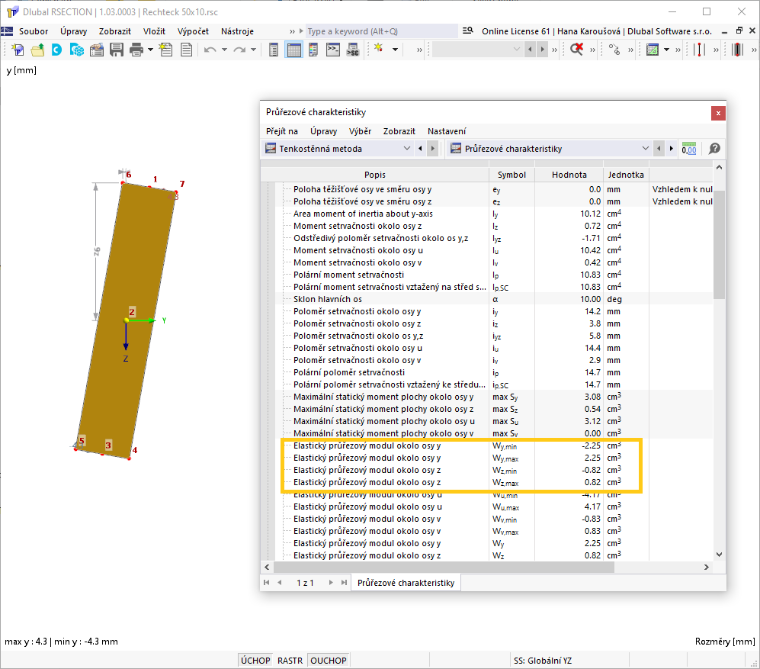Click the new printout report icon
The height and width of the screenshot is (669, 760).
coord(166,49)
